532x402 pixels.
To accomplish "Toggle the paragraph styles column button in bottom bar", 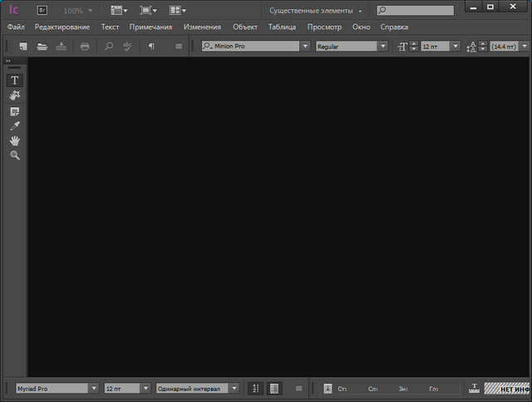I will [275, 388].
